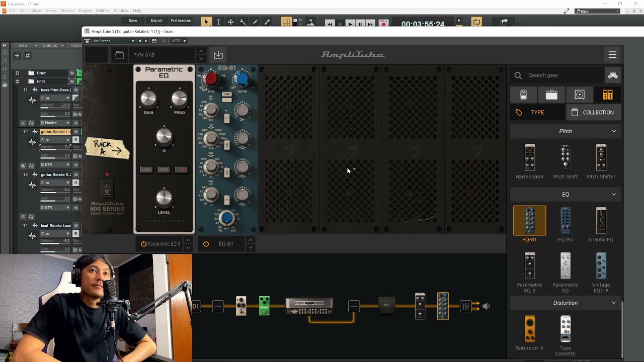Enable LOW band on Parametric EQ
Screen dimensions: 644x362
pos(146,169)
